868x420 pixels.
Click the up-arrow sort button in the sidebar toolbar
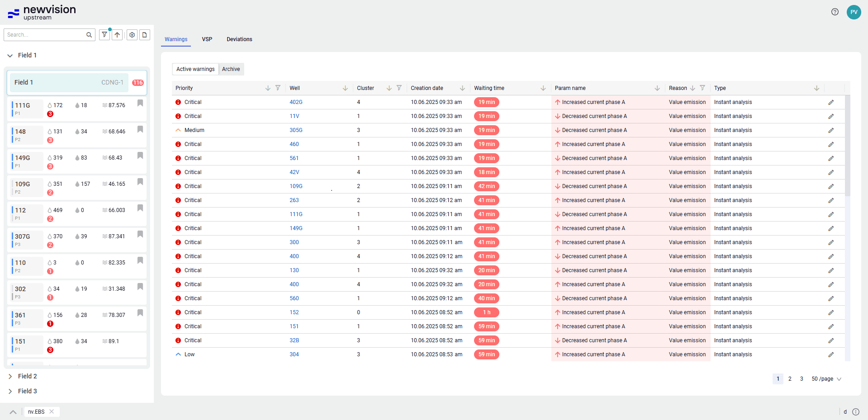pyautogui.click(x=117, y=35)
